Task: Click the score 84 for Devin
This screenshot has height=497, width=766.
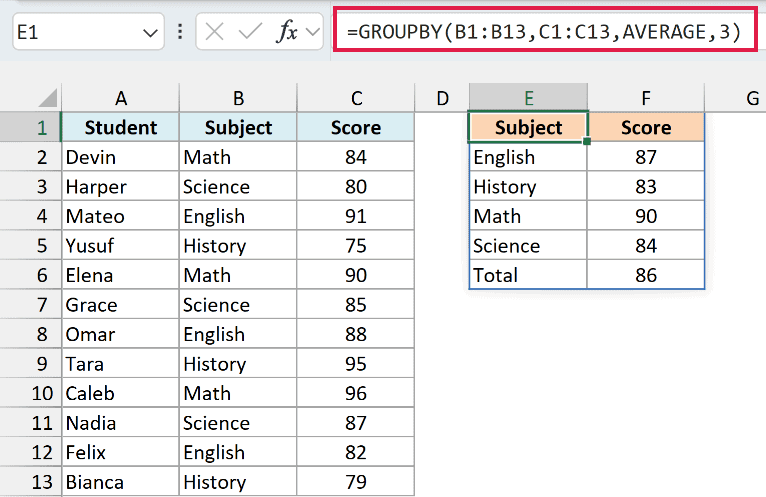Action: click(x=356, y=157)
